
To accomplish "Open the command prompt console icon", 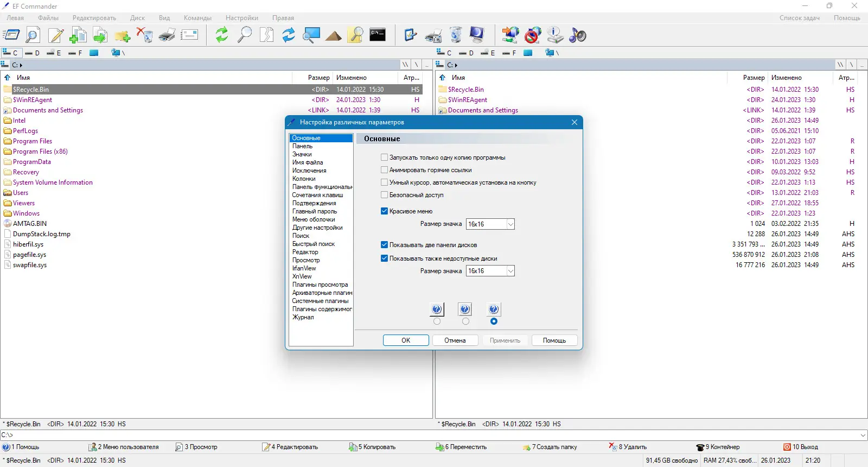I will [x=378, y=35].
